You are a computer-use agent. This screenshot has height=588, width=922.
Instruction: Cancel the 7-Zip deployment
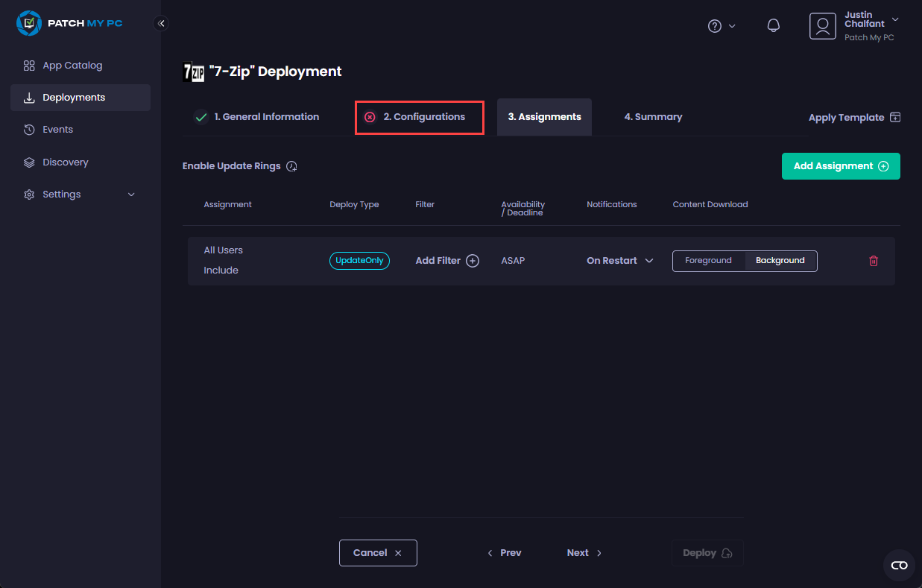[378, 552]
